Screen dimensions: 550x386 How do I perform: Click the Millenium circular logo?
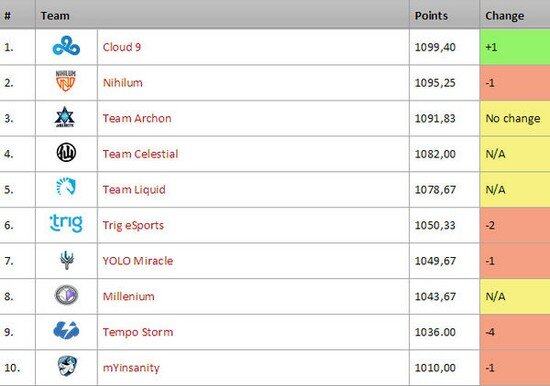67,295
